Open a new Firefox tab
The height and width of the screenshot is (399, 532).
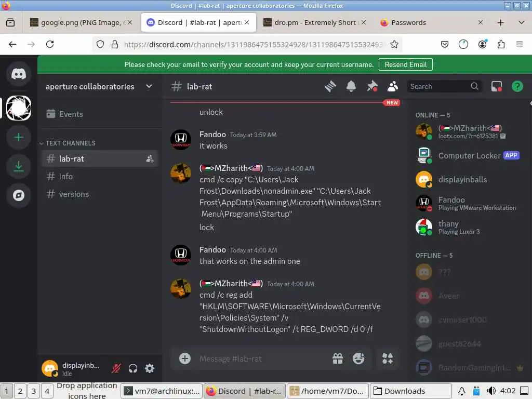[x=500, y=22]
